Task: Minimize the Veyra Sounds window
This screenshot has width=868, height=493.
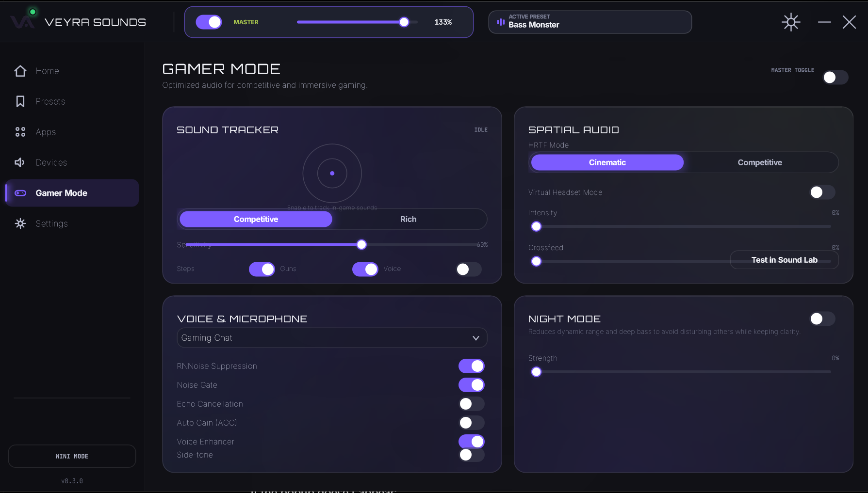Action: (824, 22)
